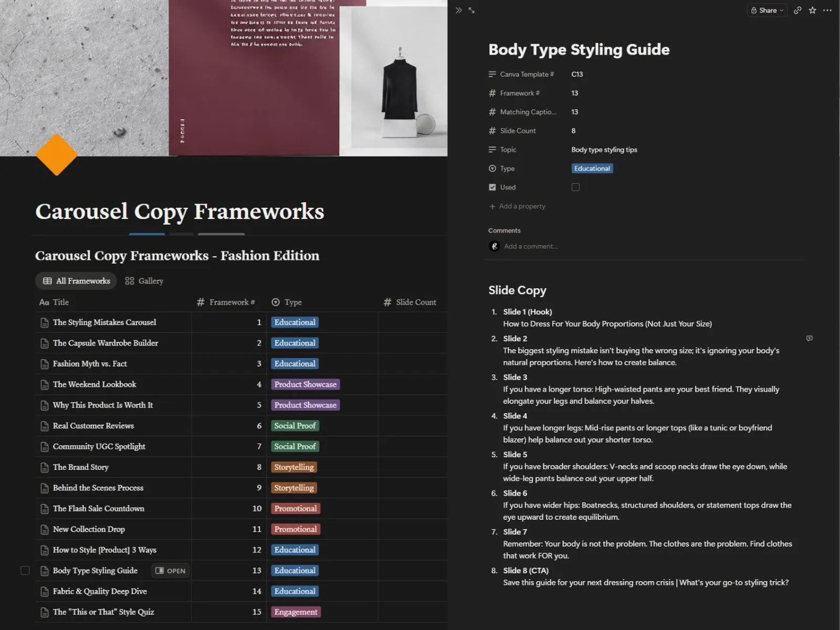Screen dimensions: 840x630
Task: Add page to favorites star
Action: pyautogui.click(x=812, y=10)
